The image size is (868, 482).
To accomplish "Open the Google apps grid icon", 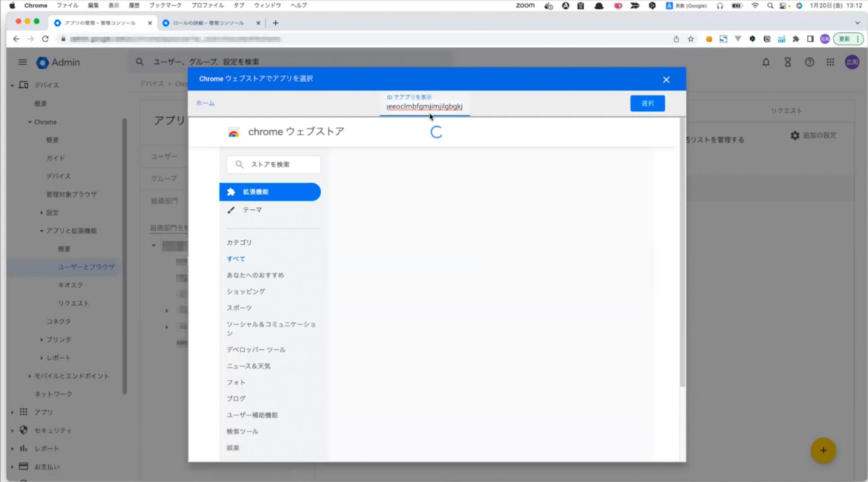I will tap(830, 62).
